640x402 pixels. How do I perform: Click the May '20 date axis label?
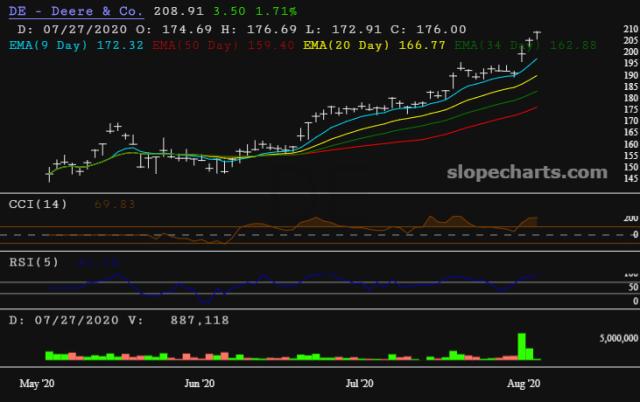click(37, 383)
